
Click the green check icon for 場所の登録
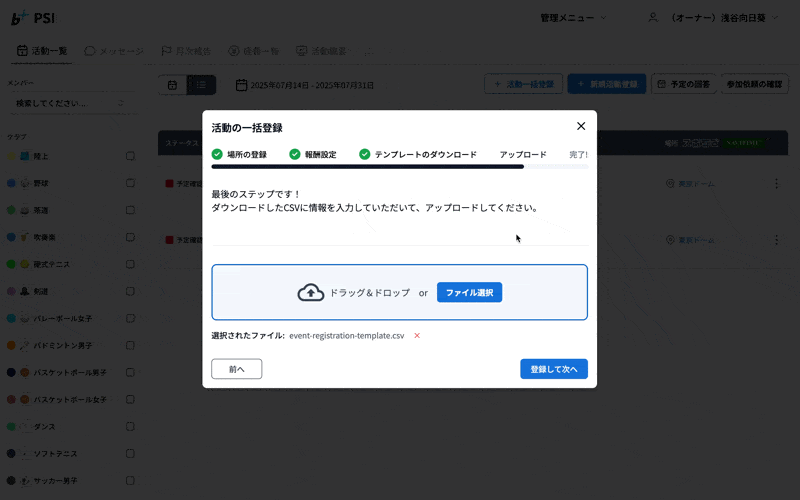point(217,155)
